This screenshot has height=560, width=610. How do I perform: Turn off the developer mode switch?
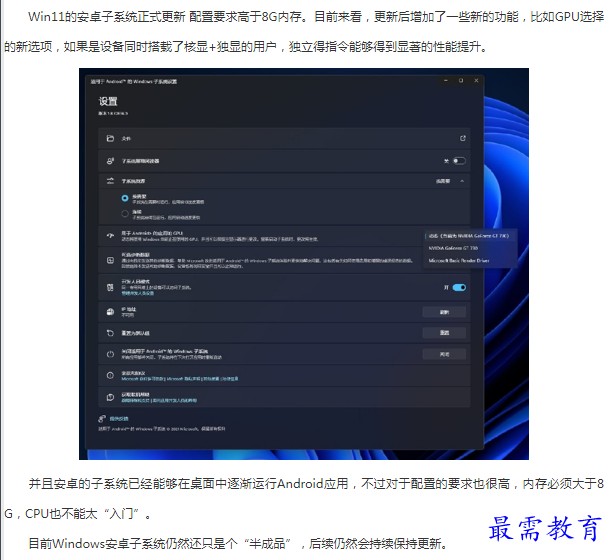coord(459,287)
